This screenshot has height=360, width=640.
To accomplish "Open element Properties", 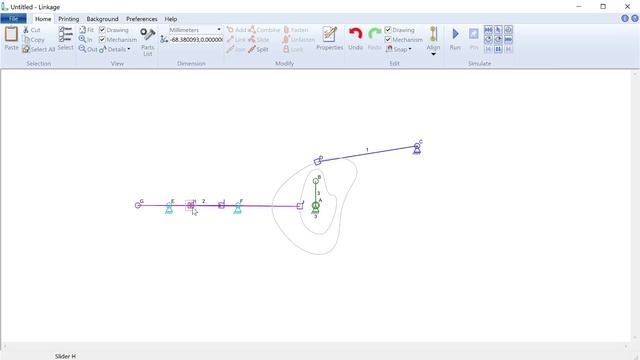I will click(329, 39).
